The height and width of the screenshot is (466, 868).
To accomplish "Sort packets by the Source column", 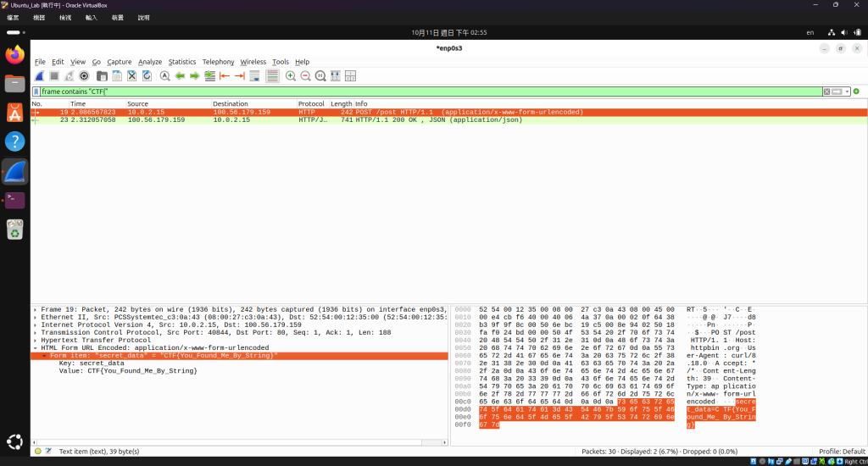I will (169, 104).
